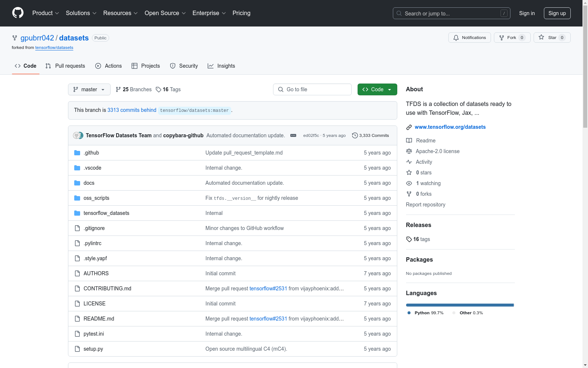Click the Sign up button
Viewport: 588px width, 368px height.
[557, 13]
